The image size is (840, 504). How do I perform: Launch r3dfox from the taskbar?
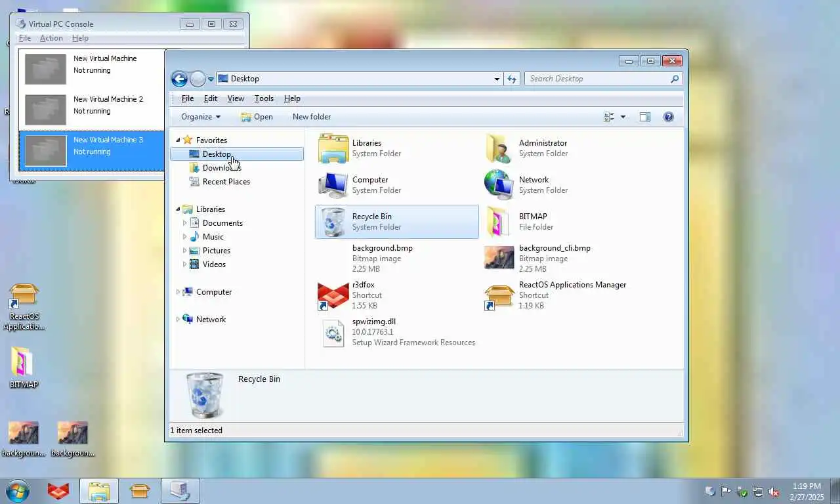(x=58, y=491)
